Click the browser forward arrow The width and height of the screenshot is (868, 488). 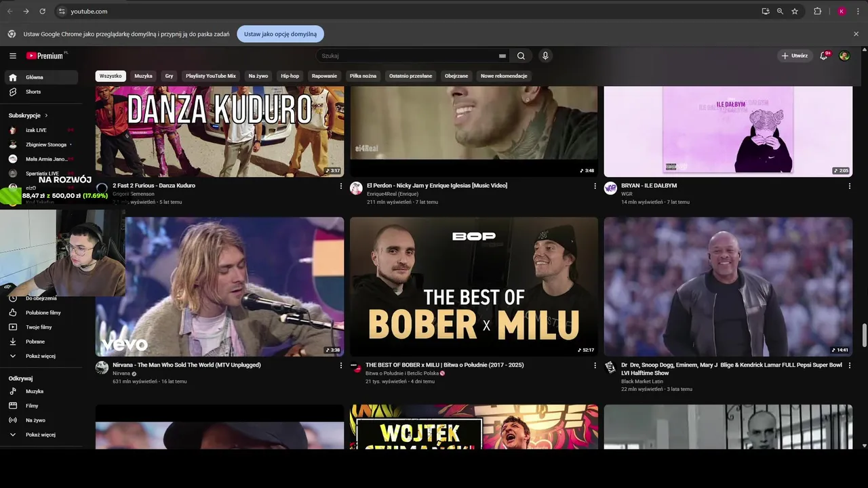(x=26, y=12)
